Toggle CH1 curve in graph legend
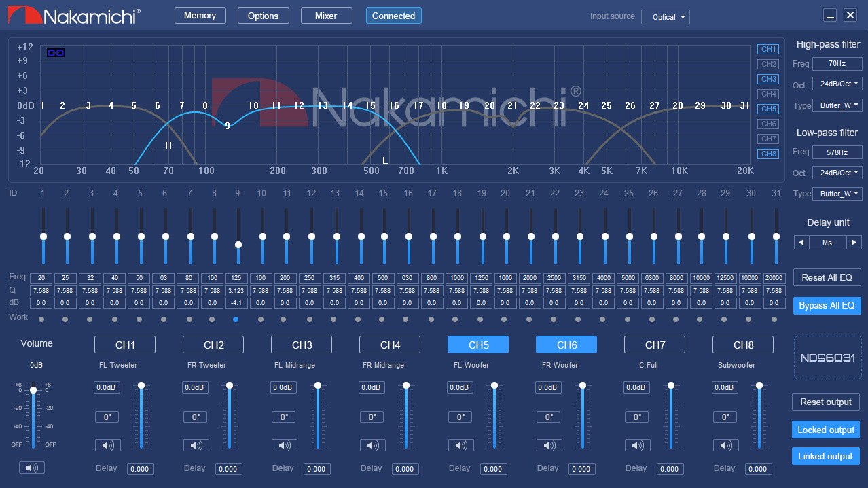Viewport: 868px width, 488px height. [768, 49]
